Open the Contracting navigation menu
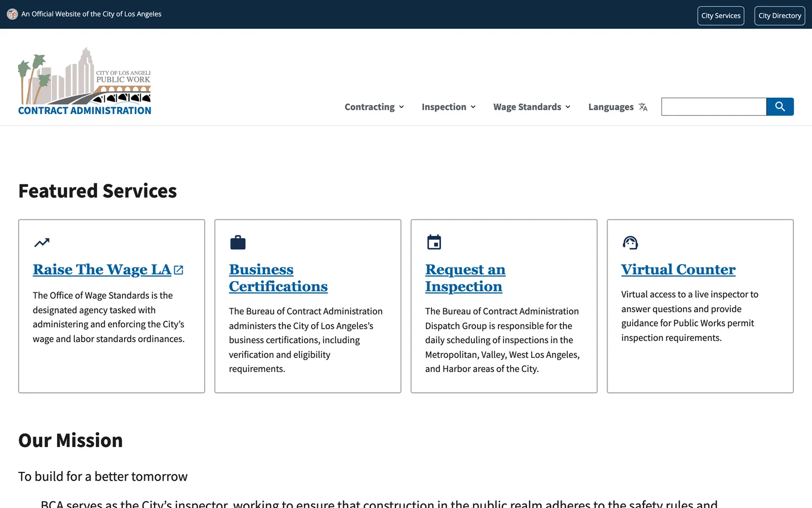 pos(374,107)
